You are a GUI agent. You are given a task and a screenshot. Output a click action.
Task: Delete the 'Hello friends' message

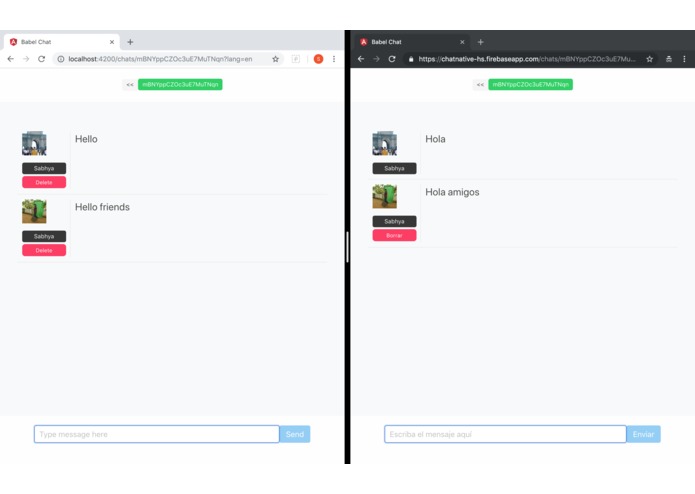(44, 250)
